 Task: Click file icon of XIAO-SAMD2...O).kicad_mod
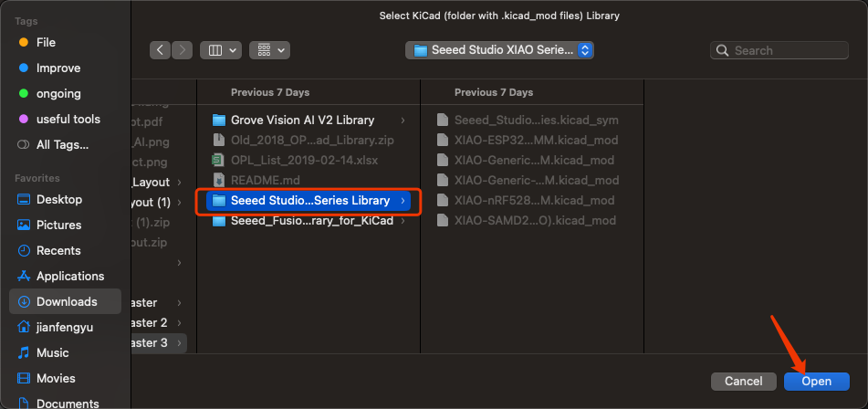pos(442,220)
